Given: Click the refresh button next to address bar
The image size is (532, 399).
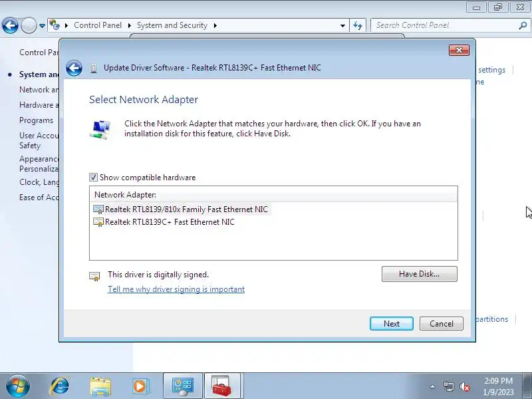Looking at the screenshot, I should [x=358, y=25].
